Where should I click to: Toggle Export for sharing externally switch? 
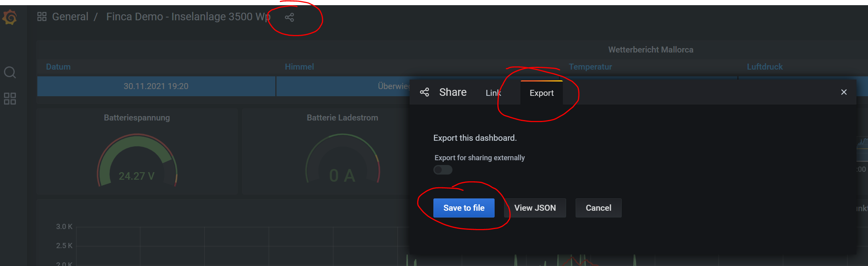443,170
